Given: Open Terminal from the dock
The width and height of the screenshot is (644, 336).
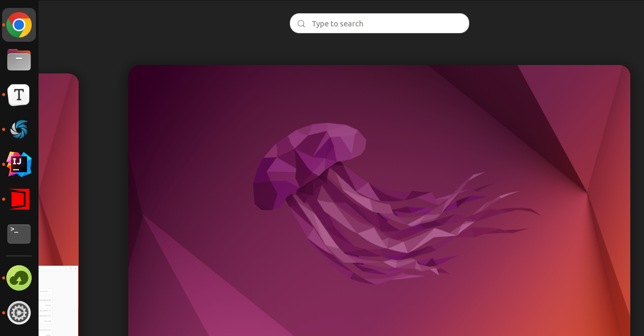Looking at the screenshot, I should [19, 234].
